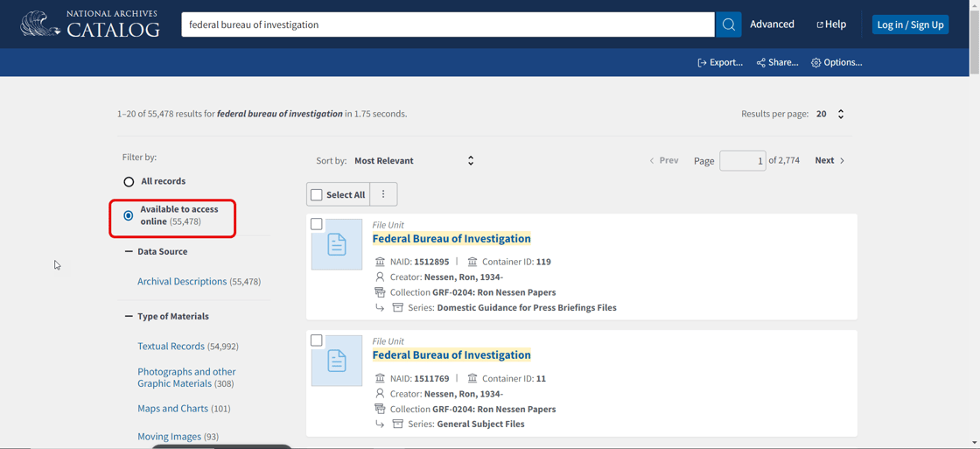
Task: Click the Container ID 119 icon
Action: [472, 262]
